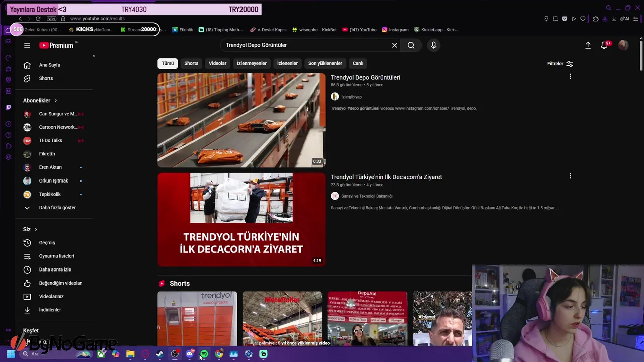Play the orange conveyor belt video thumbnail
The image size is (644, 362).
pos(242,121)
